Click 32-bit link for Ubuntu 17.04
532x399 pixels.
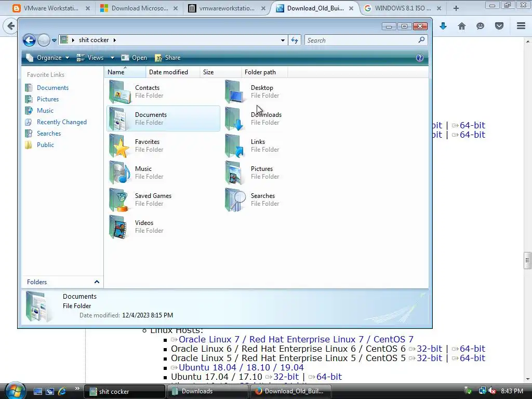286,377
